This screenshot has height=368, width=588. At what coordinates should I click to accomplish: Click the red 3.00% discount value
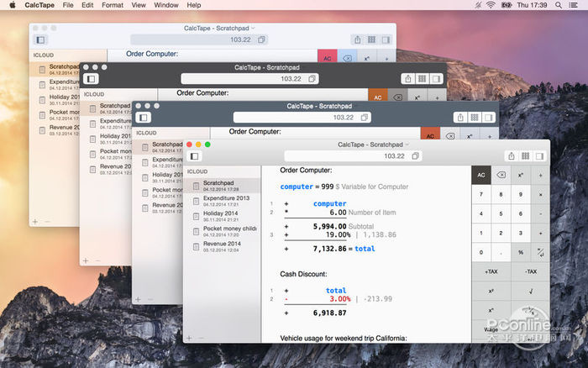tap(339, 299)
